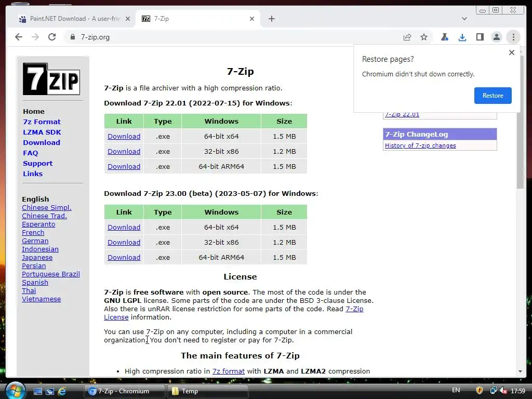532x399 pixels.
Task: Open the share page icon in the address bar
Action: pos(407,37)
